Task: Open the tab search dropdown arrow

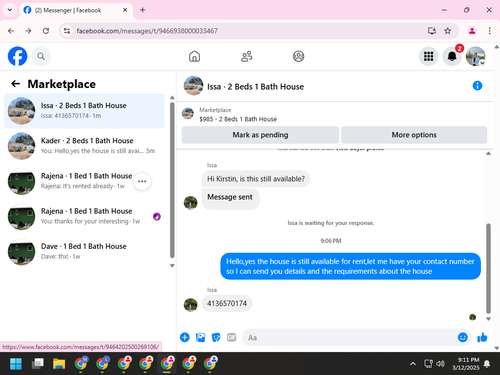Action: coord(10,10)
